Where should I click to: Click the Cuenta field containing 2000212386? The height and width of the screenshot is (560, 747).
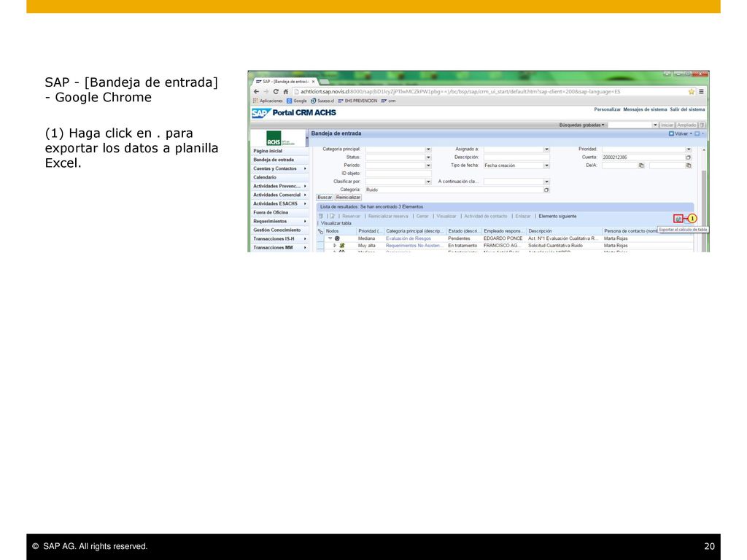click(643, 157)
